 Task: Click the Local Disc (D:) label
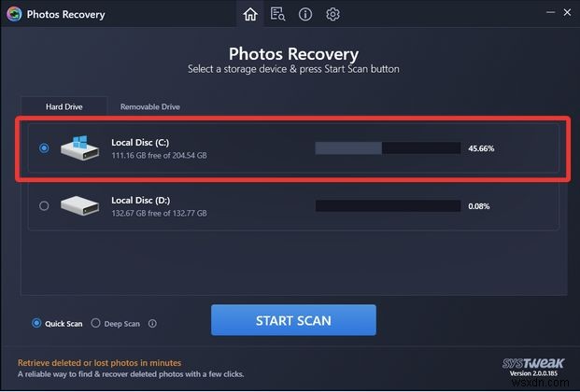click(x=140, y=200)
